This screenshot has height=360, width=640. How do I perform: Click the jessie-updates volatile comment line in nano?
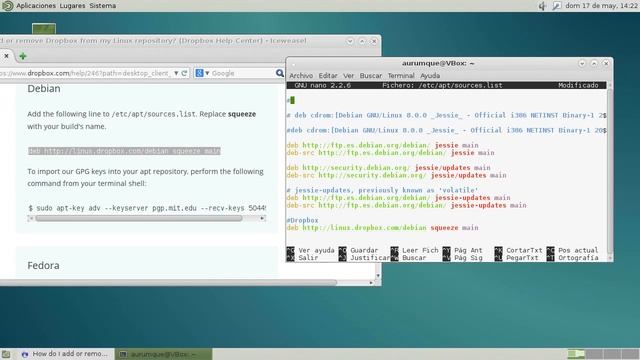382,190
